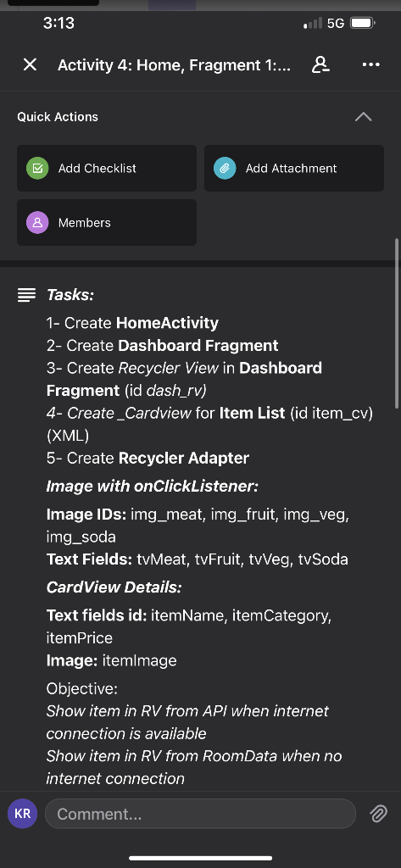Click the green checklist icon

[37, 169]
